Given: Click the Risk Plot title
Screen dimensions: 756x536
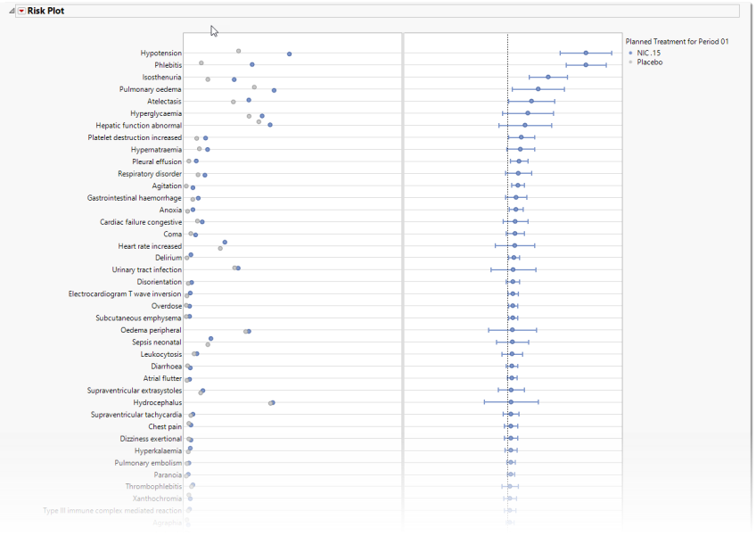Looking at the screenshot, I should point(45,11).
